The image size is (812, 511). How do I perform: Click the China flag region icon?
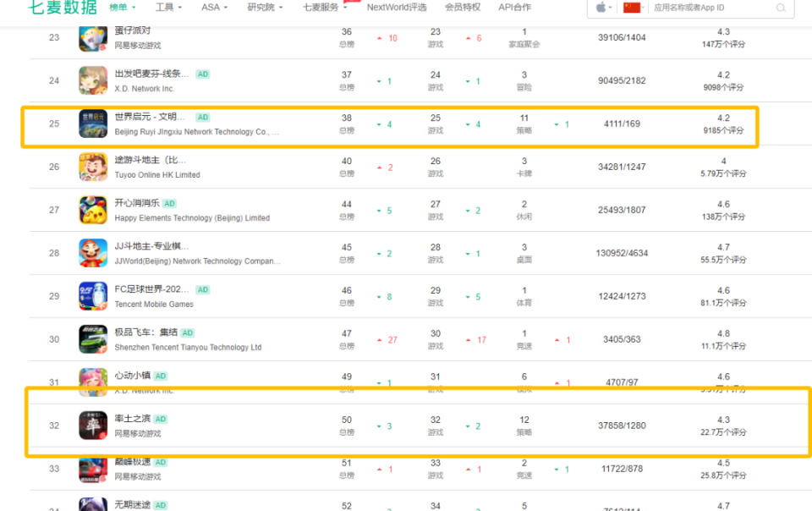[633, 8]
